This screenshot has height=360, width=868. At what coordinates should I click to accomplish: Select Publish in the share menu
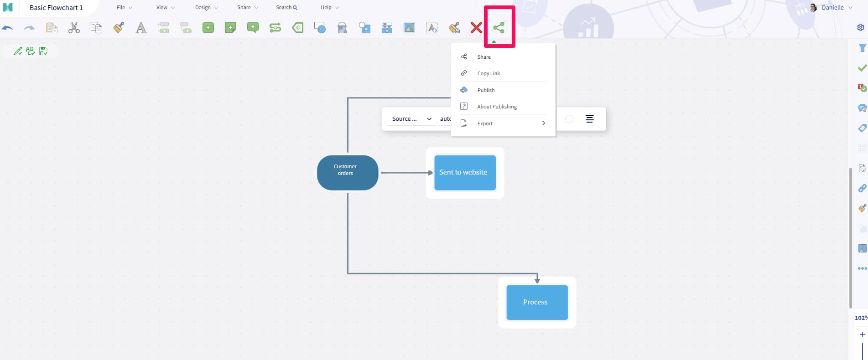486,90
